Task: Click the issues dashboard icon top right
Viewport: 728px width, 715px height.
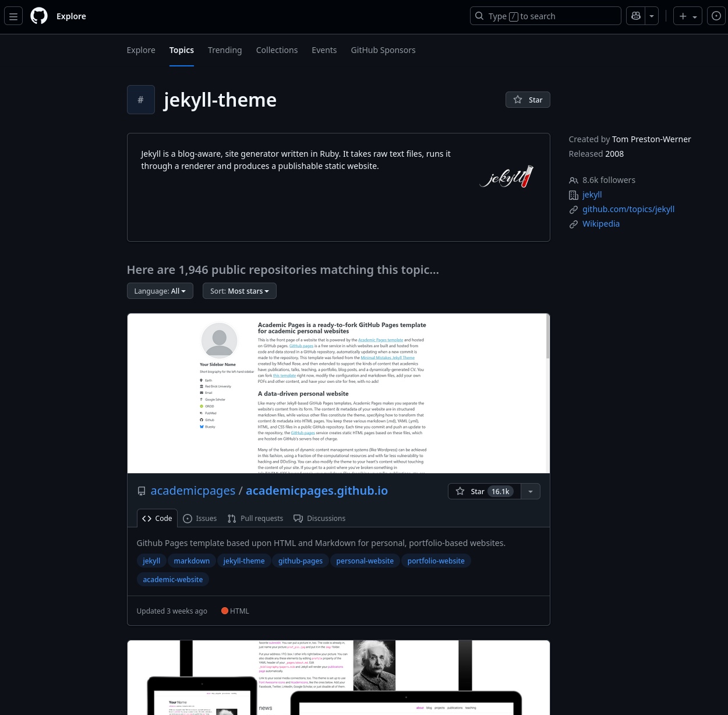Action: 716,16
